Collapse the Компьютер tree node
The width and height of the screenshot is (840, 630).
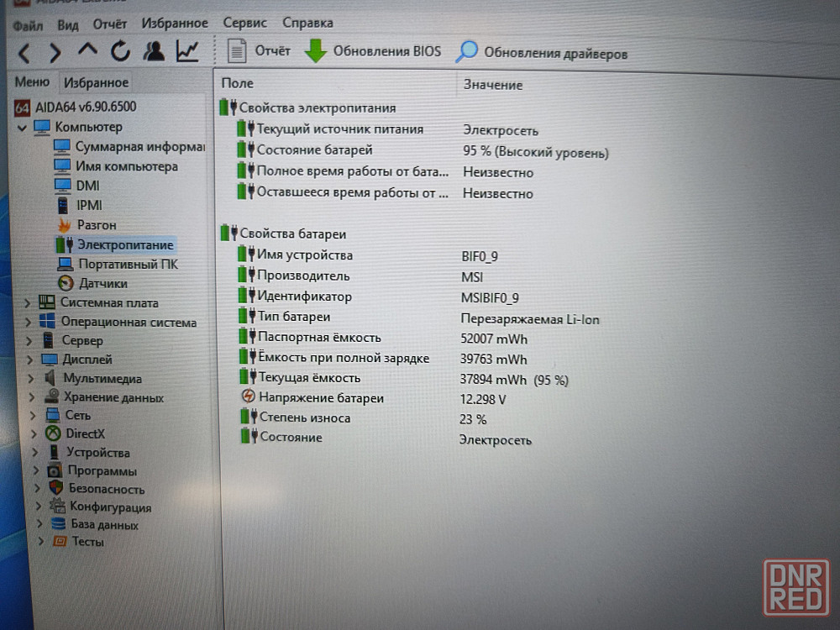click(22, 128)
